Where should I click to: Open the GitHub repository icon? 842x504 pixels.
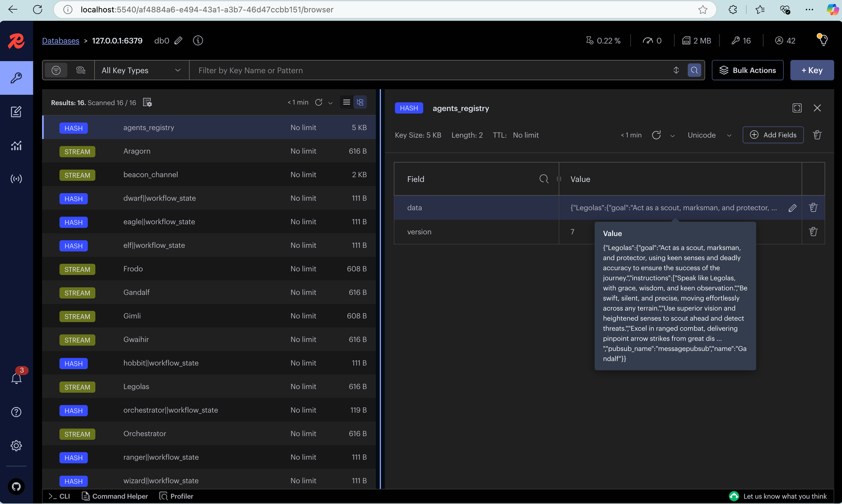pos(16,486)
